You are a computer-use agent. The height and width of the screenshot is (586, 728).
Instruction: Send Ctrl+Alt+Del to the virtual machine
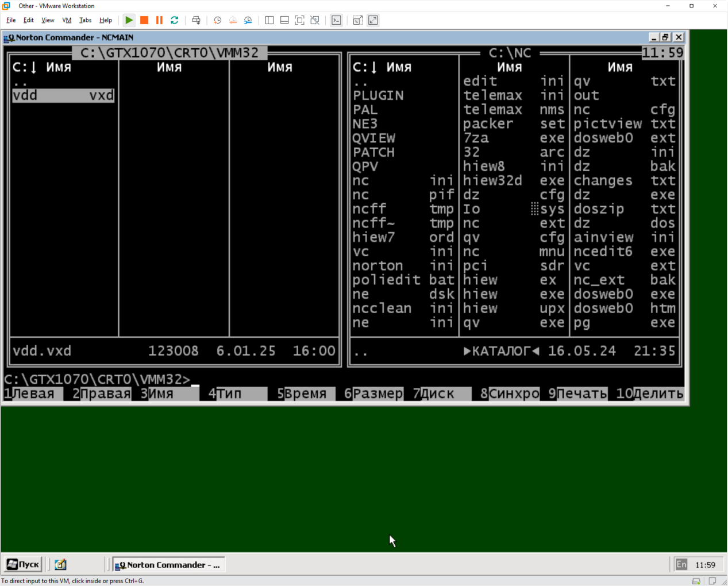point(196,20)
